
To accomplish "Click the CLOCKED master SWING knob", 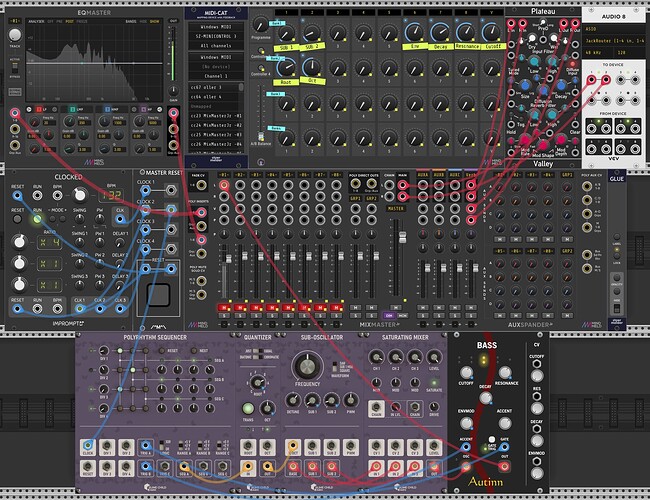I will tap(80, 219).
